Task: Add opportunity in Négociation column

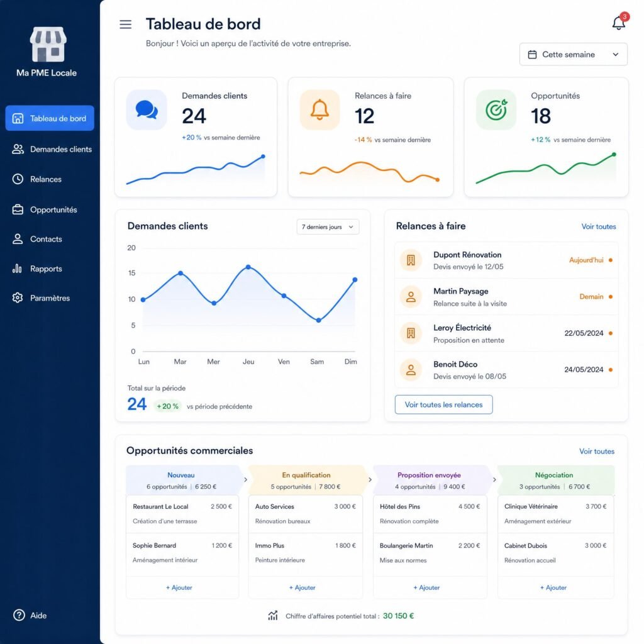Action: [x=553, y=587]
